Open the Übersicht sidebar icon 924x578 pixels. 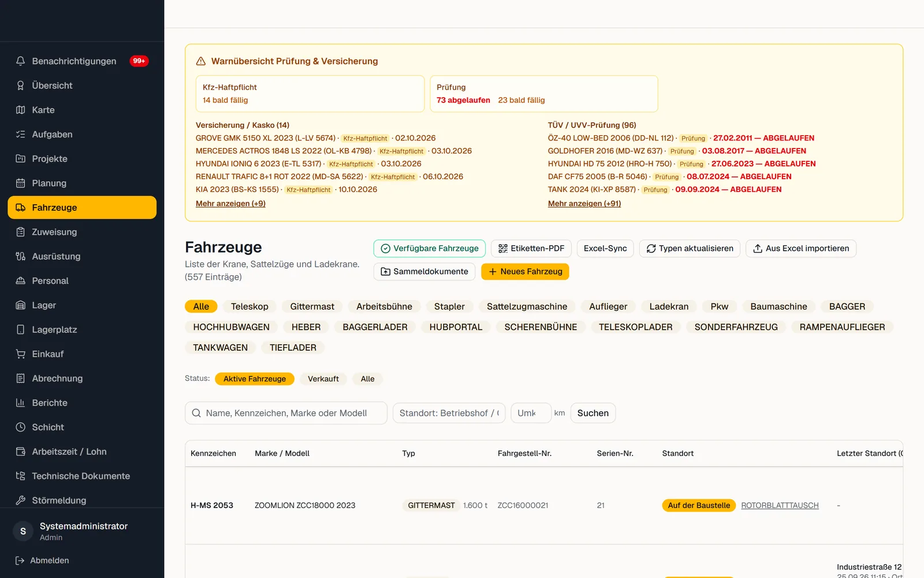[x=21, y=86]
